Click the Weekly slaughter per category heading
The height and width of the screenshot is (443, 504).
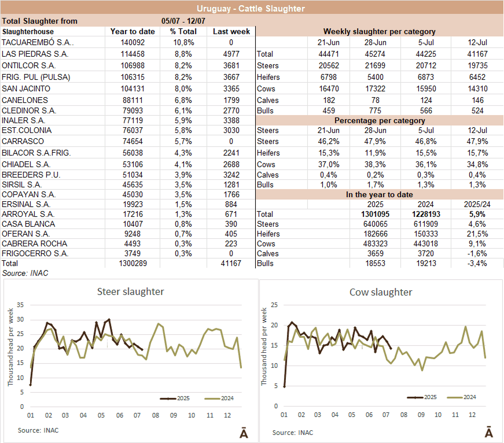(x=379, y=31)
